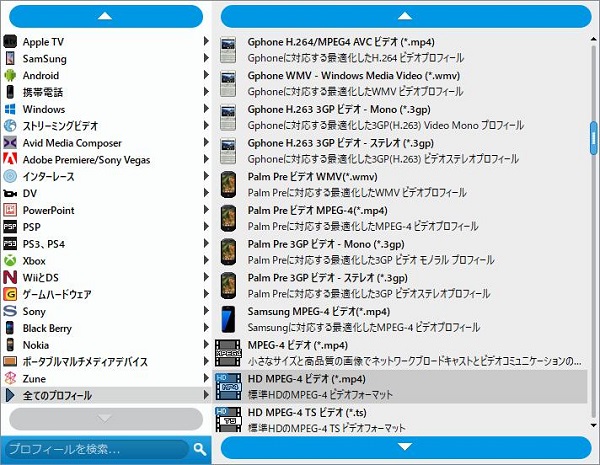
Task: Open the PowerPoint category
Action: (106, 210)
